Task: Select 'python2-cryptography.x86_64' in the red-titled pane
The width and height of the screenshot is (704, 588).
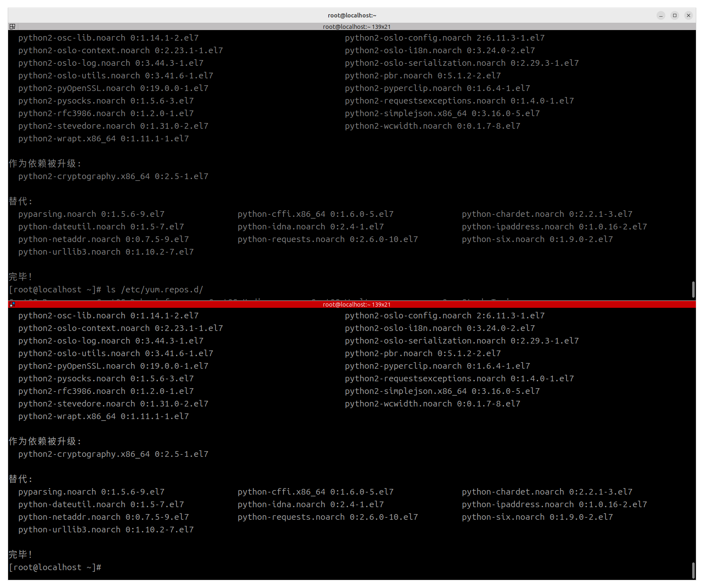Action: point(84,454)
